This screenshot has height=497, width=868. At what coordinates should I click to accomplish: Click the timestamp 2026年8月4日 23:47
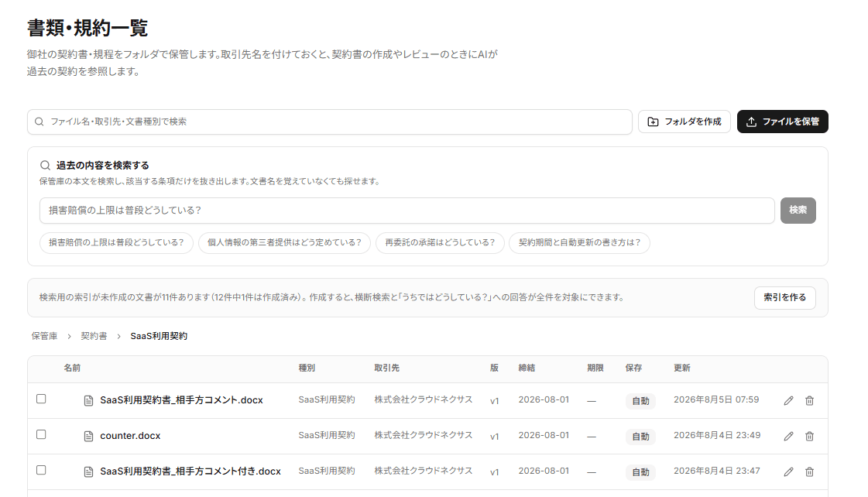pyautogui.click(x=717, y=471)
